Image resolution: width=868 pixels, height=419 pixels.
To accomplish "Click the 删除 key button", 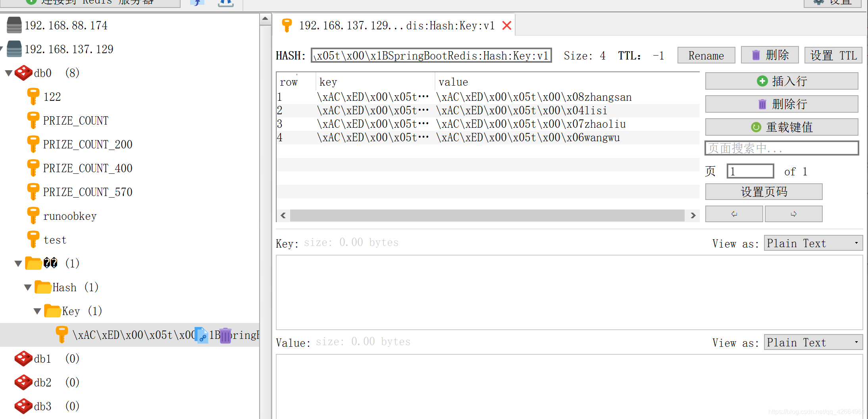I will (x=770, y=55).
